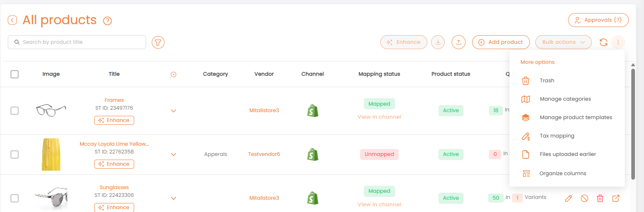
Task: Click the upload icon button
Action: pyautogui.click(x=459, y=42)
